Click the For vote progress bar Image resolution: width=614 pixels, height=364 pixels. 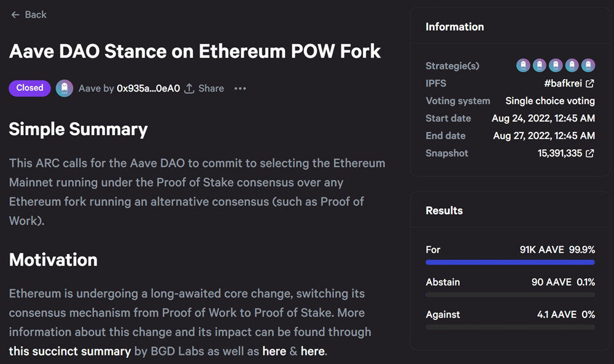pyautogui.click(x=510, y=262)
